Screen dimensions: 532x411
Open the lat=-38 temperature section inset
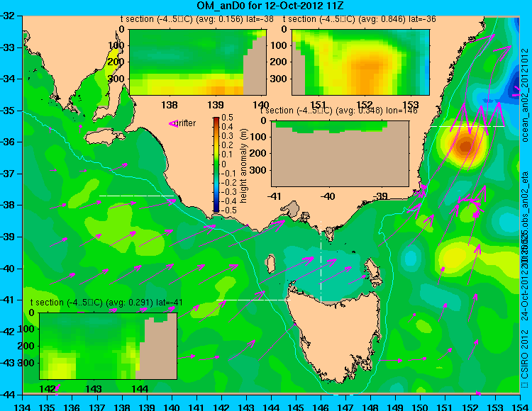coord(198,62)
